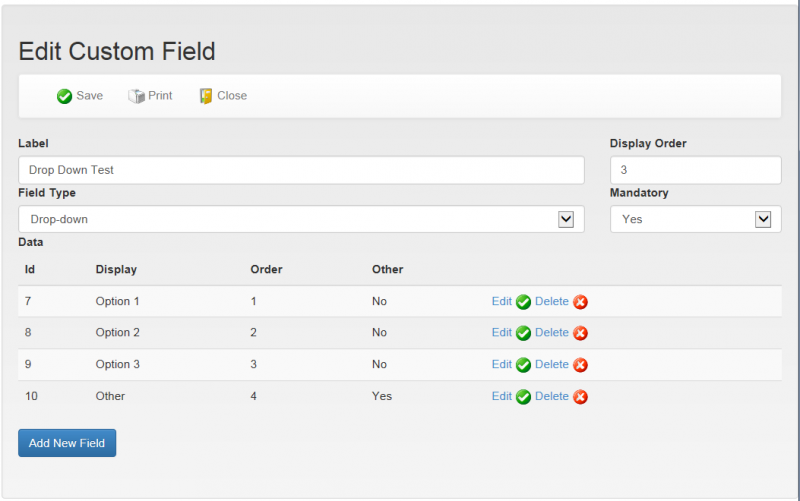
Task: Select the 'Yes' value in Other row
Action: point(382,396)
